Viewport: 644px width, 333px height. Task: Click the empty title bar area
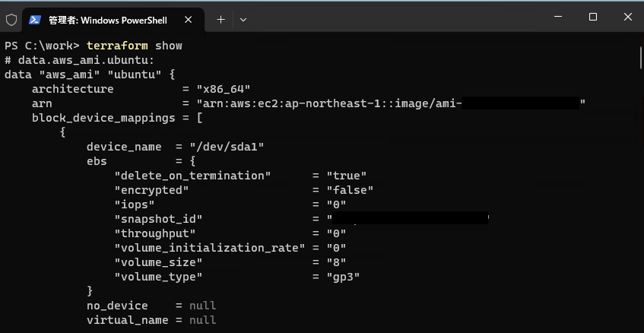coord(395,17)
